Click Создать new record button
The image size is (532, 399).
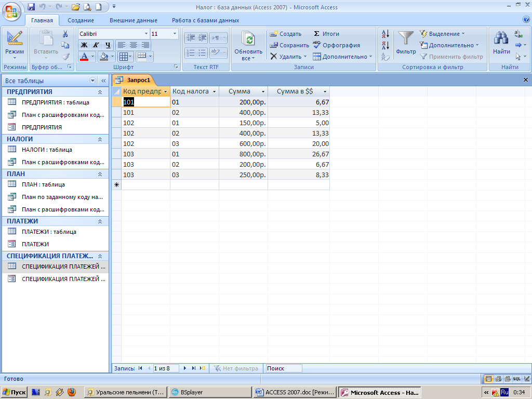click(x=286, y=34)
